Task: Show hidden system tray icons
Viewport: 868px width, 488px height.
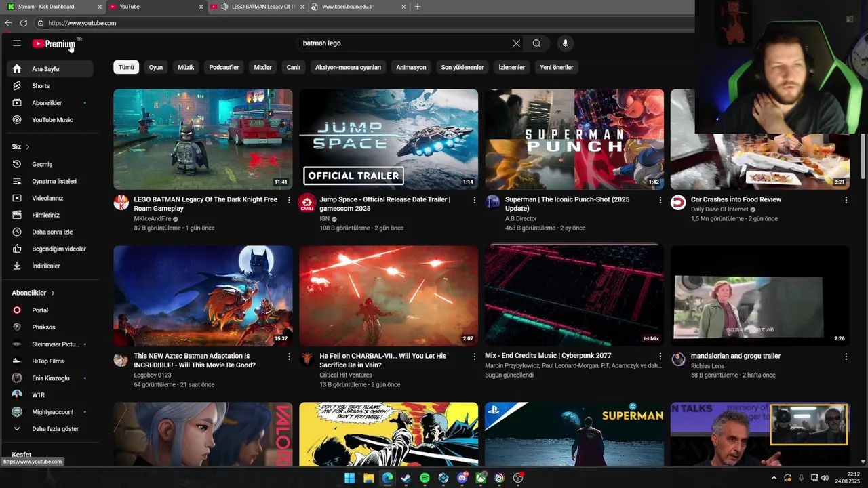Action: [x=774, y=478]
